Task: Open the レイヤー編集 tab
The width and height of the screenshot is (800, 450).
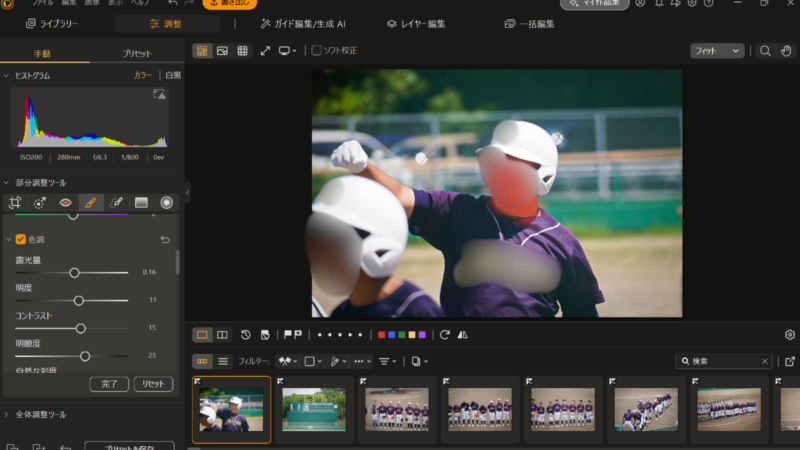Action: pos(416,23)
